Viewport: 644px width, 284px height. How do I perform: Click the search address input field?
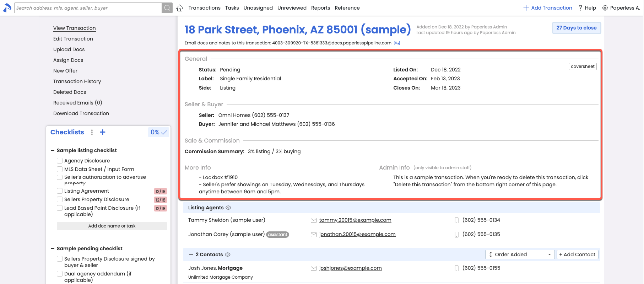(x=88, y=8)
